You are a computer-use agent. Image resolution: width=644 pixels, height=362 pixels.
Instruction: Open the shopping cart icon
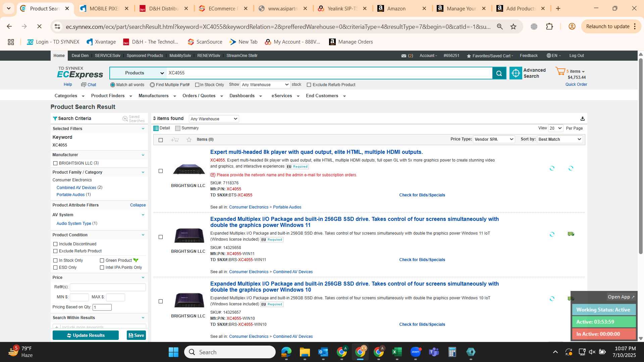tap(560, 71)
